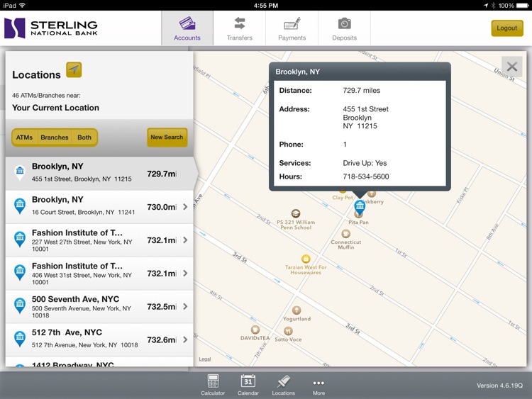The image size is (532, 399).
Task: Click branch pin icon for 406 West 31st Street
Action: click(20, 272)
